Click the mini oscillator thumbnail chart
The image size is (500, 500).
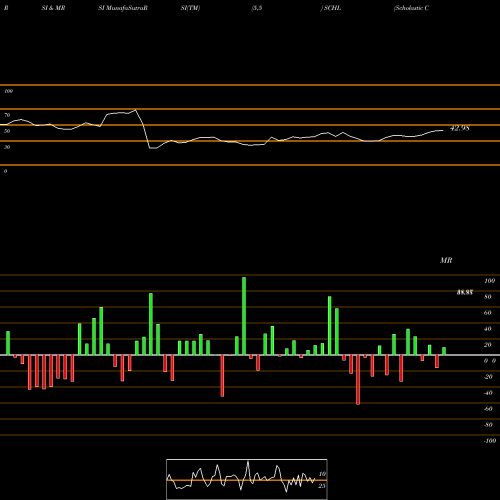click(x=247, y=479)
